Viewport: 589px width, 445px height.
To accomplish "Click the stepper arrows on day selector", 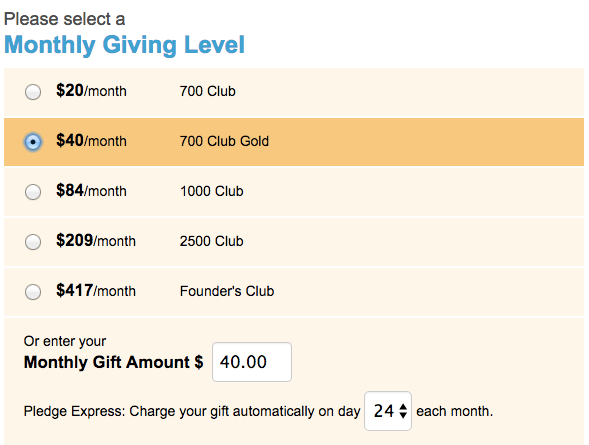I will click(x=403, y=411).
